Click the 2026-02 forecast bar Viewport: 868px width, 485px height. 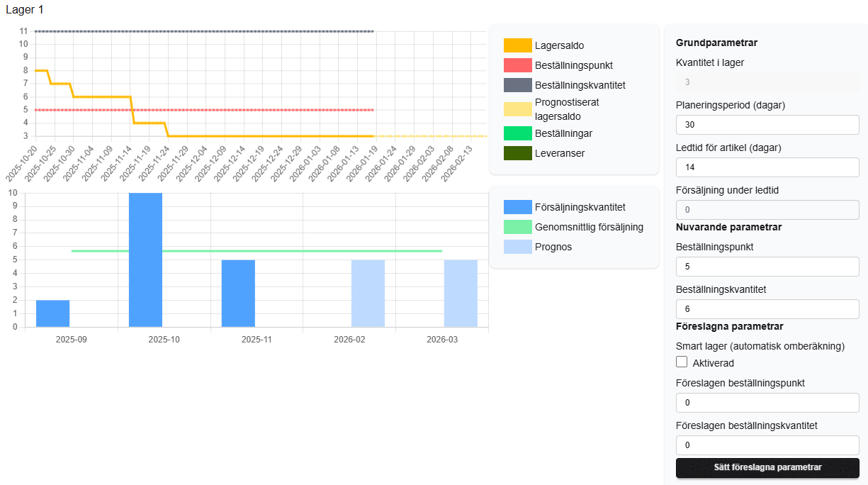click(x=368, y=294)
